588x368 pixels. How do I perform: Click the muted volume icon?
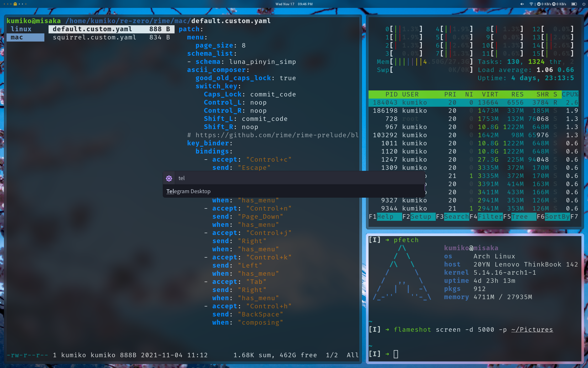(x=522, y=4)
